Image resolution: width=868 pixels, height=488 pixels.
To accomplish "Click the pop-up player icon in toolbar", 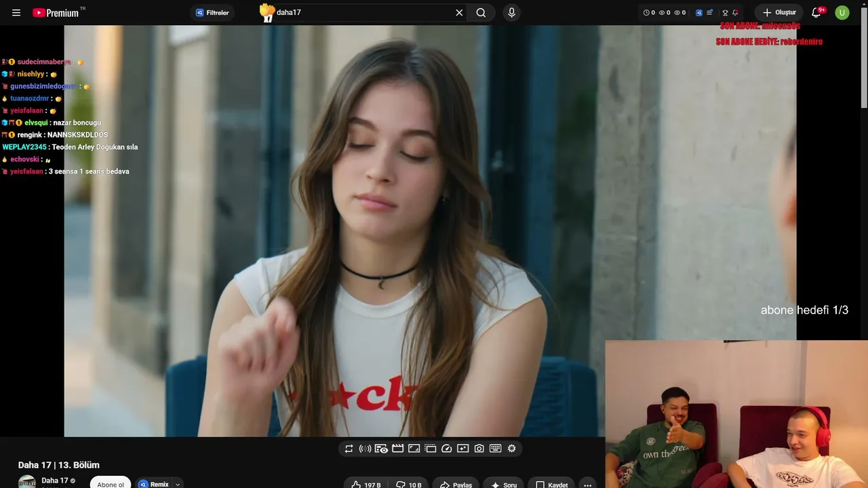I will pos(431,449).
